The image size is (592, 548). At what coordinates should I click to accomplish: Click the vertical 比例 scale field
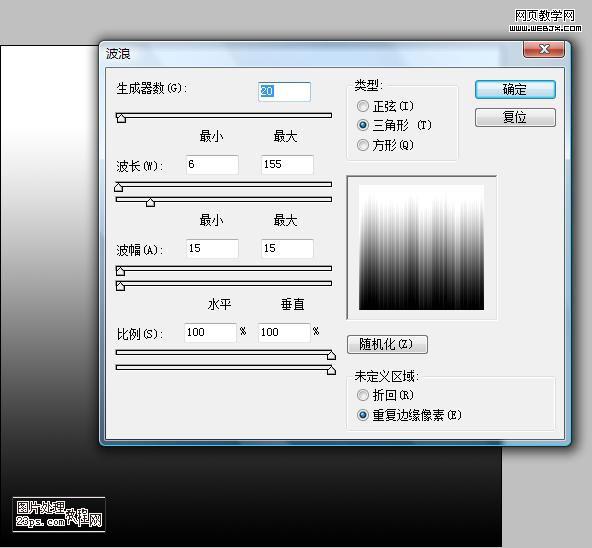284,333
